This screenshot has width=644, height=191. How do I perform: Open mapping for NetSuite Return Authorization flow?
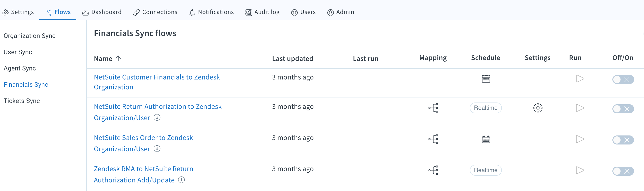tap(433, 108)
